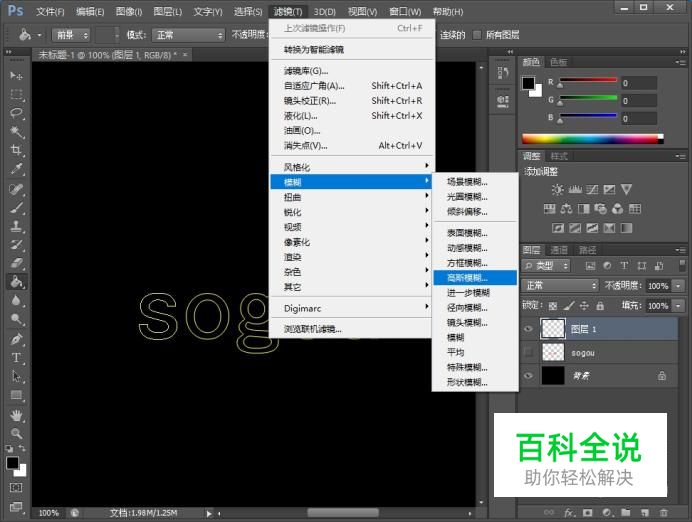Open the blend Mode dropdown in options bar
Image resolution: width=692 pixels, height=522 pixels.
[188, 35]
